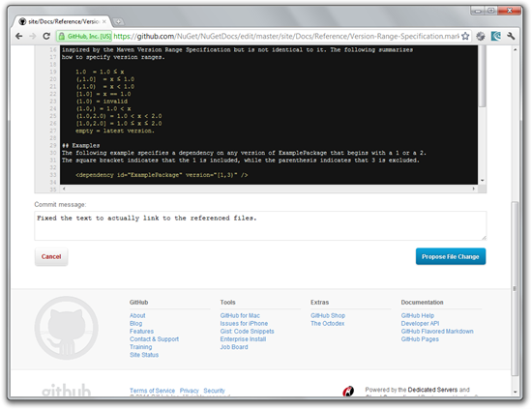Click the GitHub address bar URL
The height and width of the screenshot is (409, 532).
(x=286, y=37)
